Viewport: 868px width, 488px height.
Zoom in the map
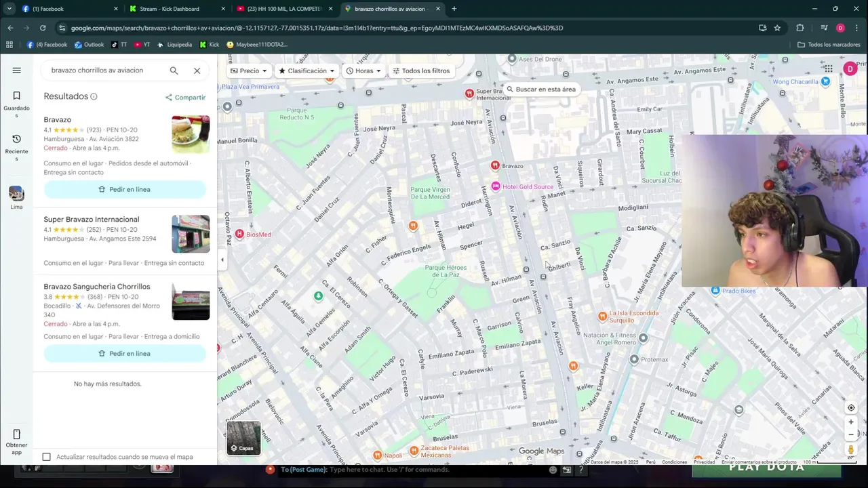851,422
